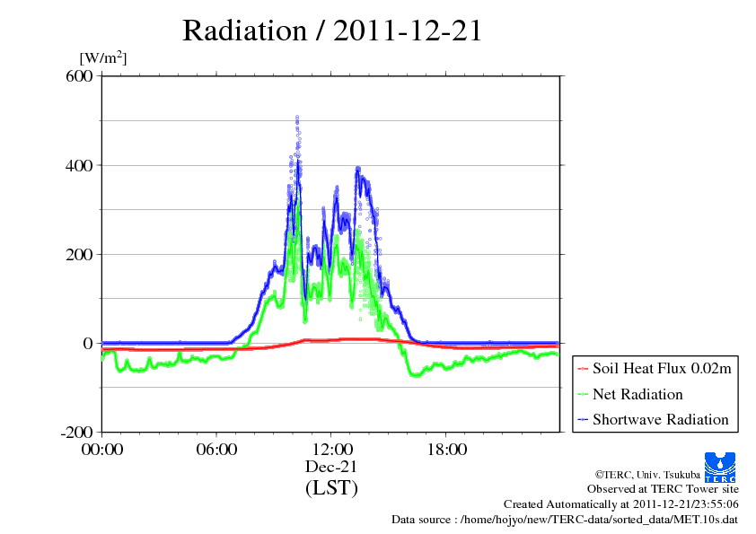This screenshot has width=756, height=534.
Task: Click the '400' y-axis label
Action: point(79,165)
